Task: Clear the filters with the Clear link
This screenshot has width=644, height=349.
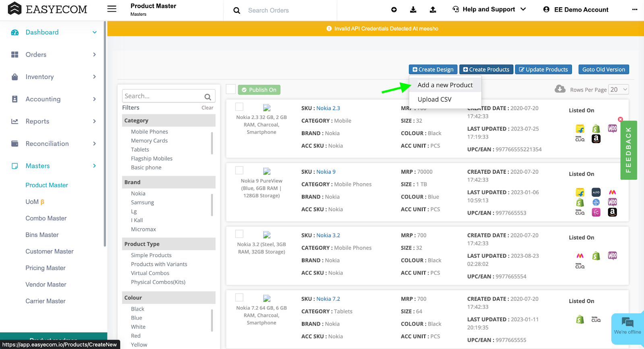Action: [x=207, y=108]
